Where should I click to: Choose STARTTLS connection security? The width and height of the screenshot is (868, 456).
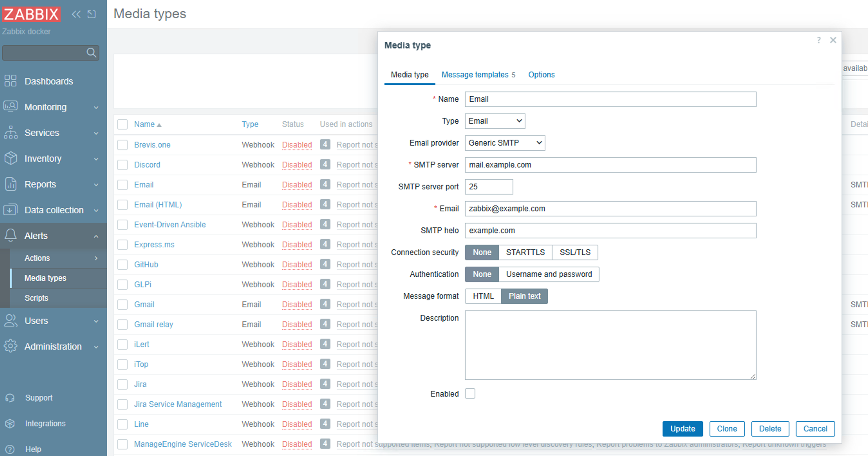525,252
